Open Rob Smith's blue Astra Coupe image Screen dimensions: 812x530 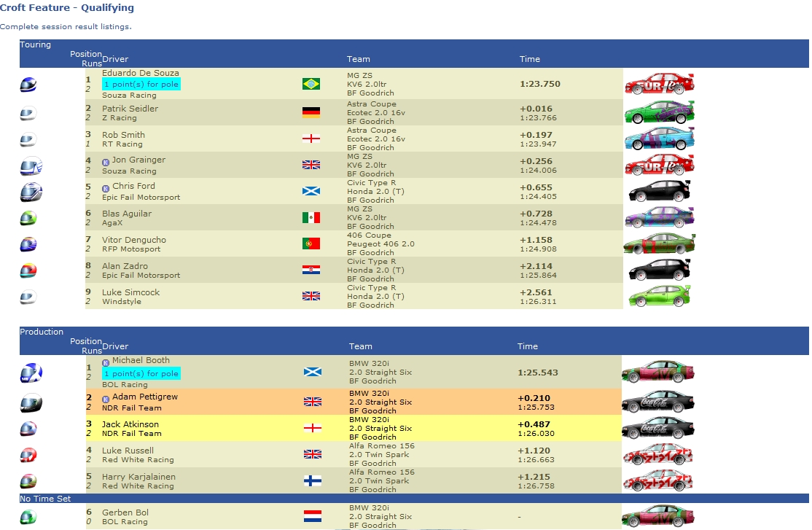point(659,139)
